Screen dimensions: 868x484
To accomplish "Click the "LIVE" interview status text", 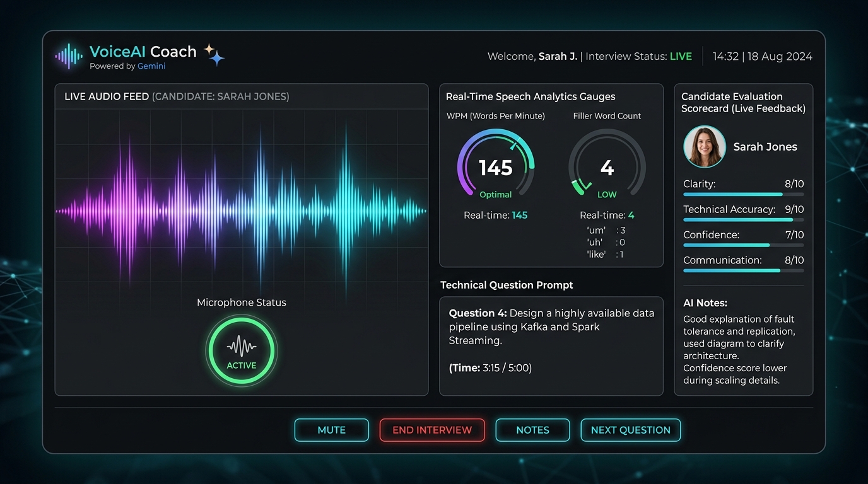I will (681, 56).
